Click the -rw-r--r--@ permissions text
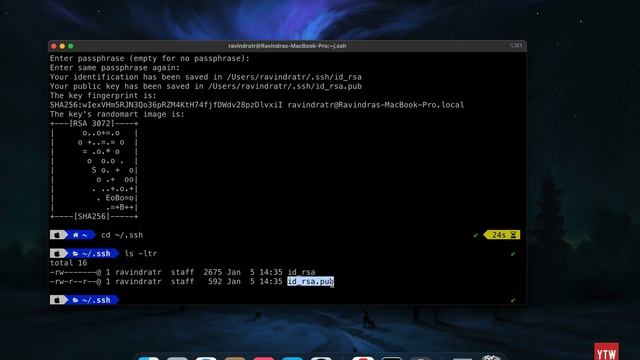This screenshot has width=640, height=360. tap(76, 281)
